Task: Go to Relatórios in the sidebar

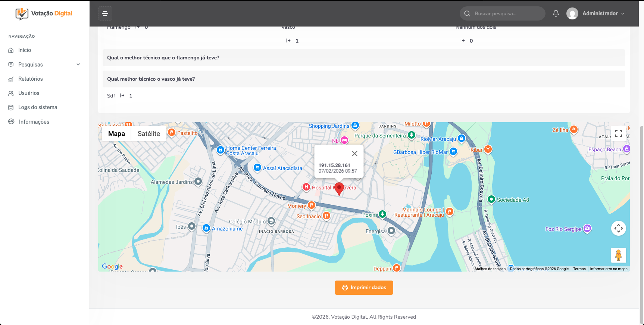Action: click(31, 79)
